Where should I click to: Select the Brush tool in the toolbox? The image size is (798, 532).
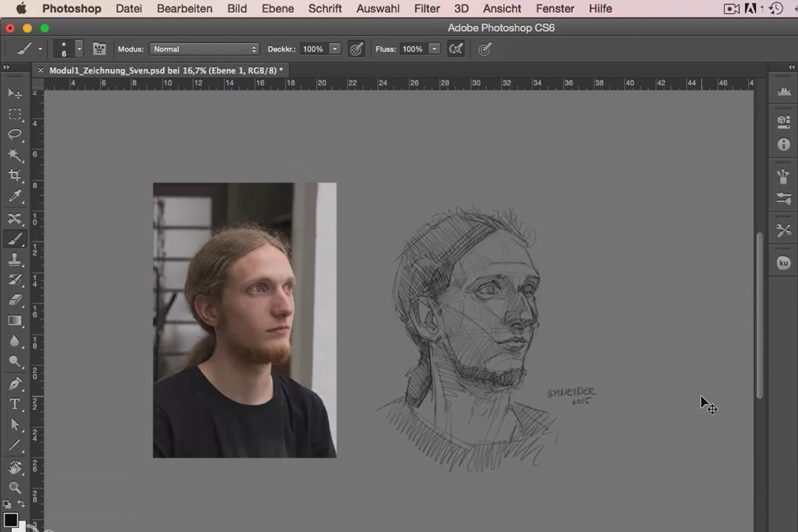15,239
